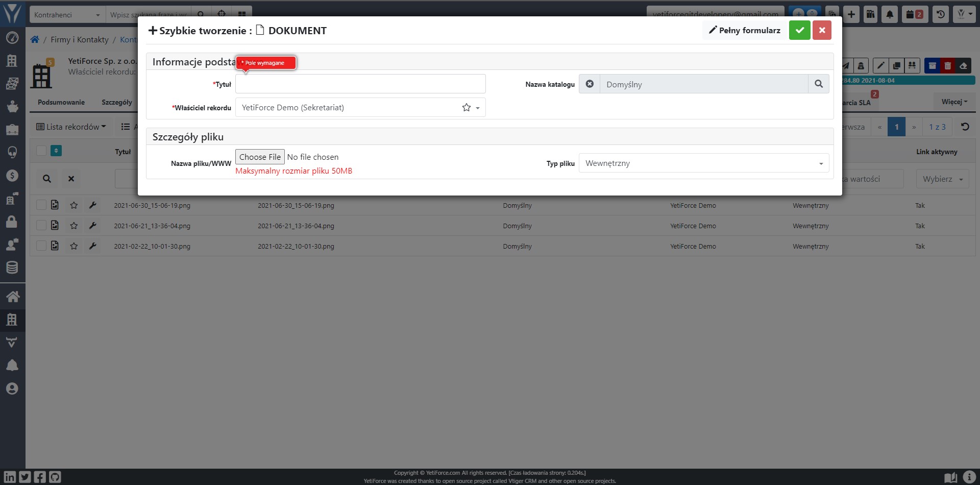Open the Wybierz filter dropdown for Link aktywny
Viewport: 980px width, 485px height.
click(x=942, y=179)
